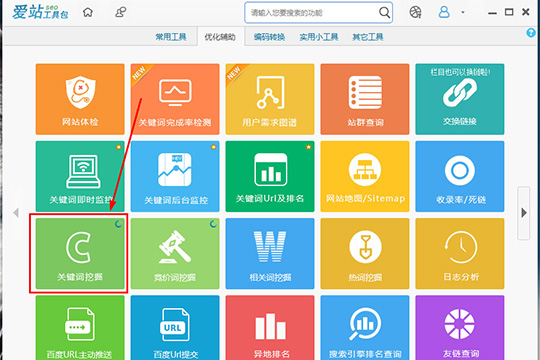The height and width of the screenshot is (360, 540).
Task: Select the 关键词挖掘 tile
Action: pos(80,254)
